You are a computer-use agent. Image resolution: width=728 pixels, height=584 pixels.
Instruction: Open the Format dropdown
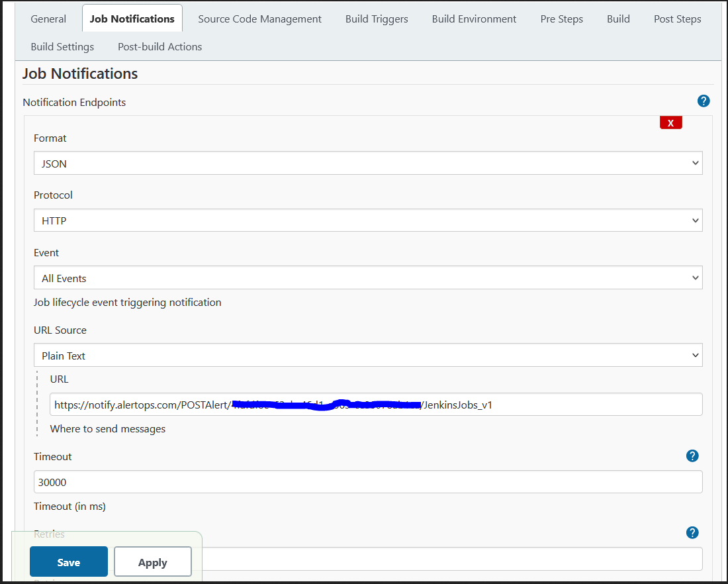pyautogui.click(x=368, y=164)
